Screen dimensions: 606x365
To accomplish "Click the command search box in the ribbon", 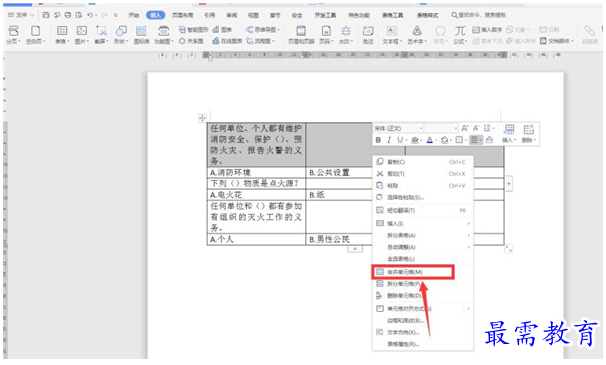I will pyautogui.click(x=478, y=15).
